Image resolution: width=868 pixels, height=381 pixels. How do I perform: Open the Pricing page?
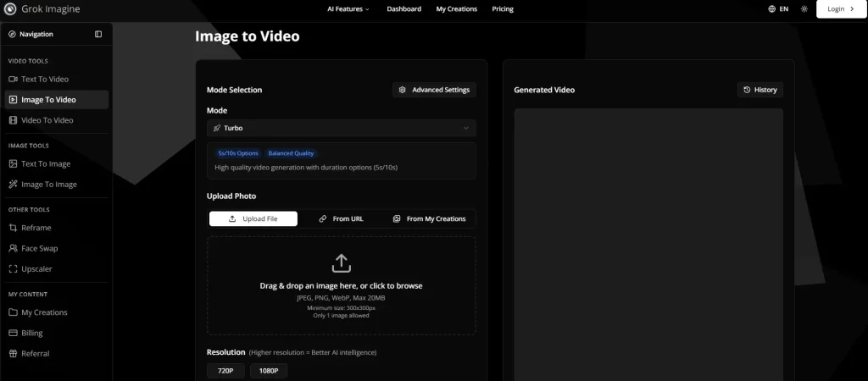503,8
